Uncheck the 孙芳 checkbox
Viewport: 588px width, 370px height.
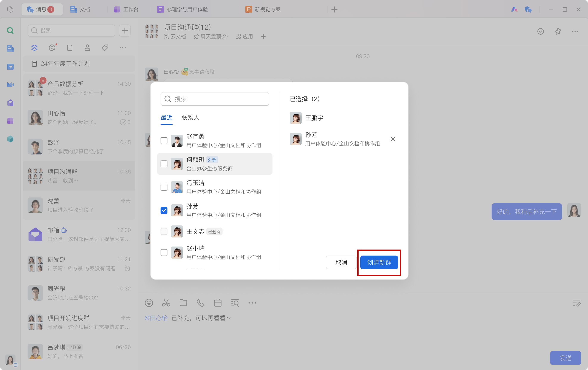(x=164, y=210)
